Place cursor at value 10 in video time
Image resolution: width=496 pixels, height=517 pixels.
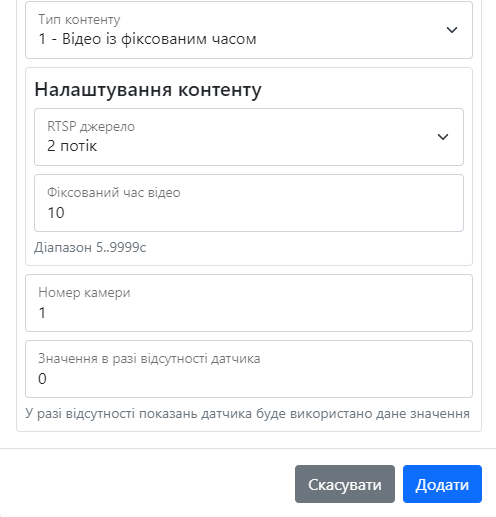56,213
